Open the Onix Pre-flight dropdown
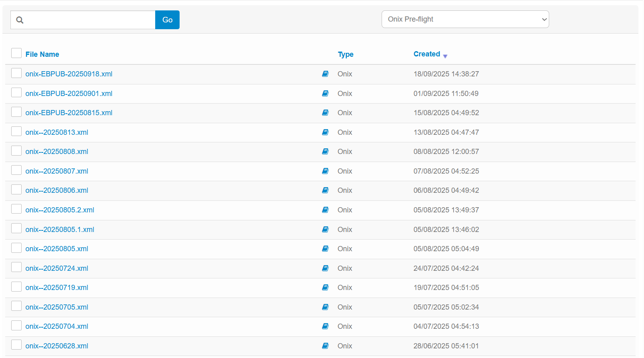 (465, 19)
